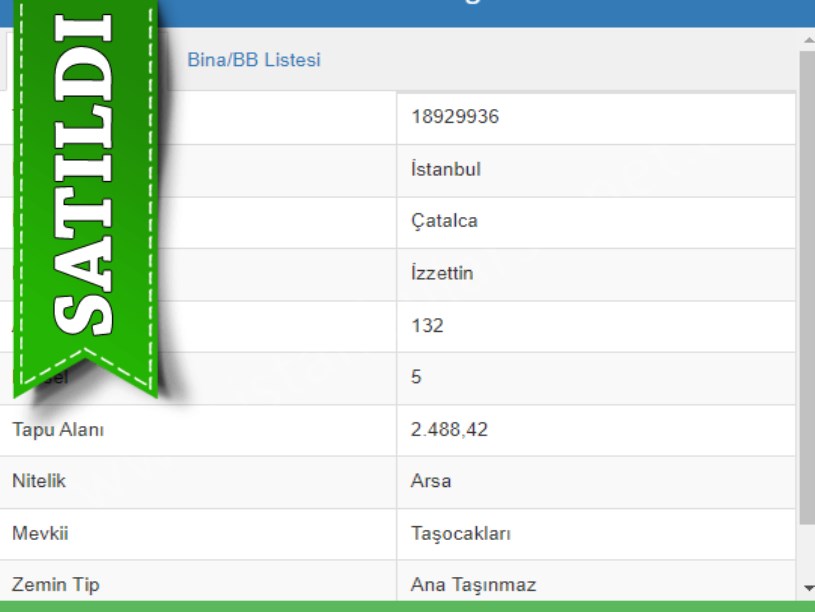Click the Zemin Tip label
This screenshot has width=815, height=612.
pos(56,585)
